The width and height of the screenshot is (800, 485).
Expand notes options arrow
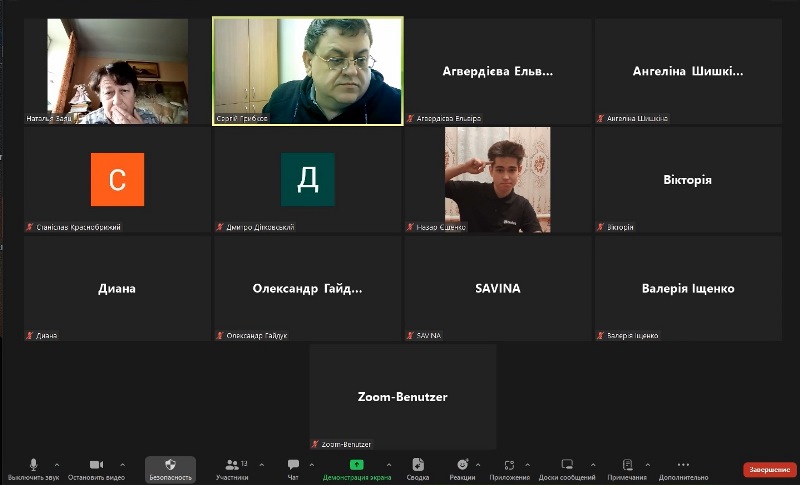(647, 465)
